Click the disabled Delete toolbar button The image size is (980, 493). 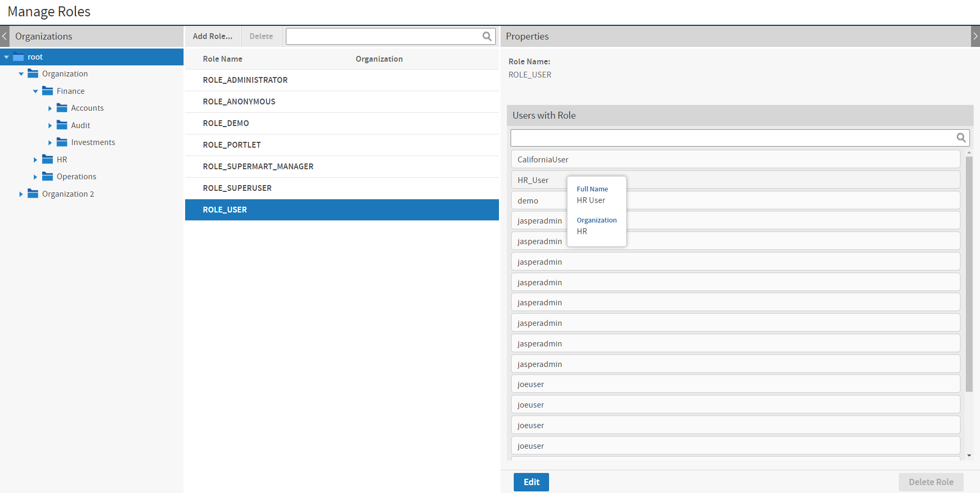(261, 36)
